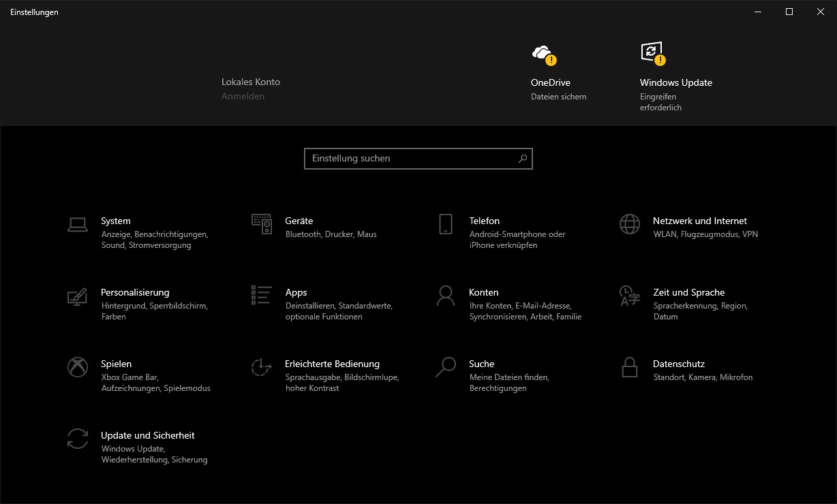
Task: Select the Konten person icon
Action: (446, 296)
